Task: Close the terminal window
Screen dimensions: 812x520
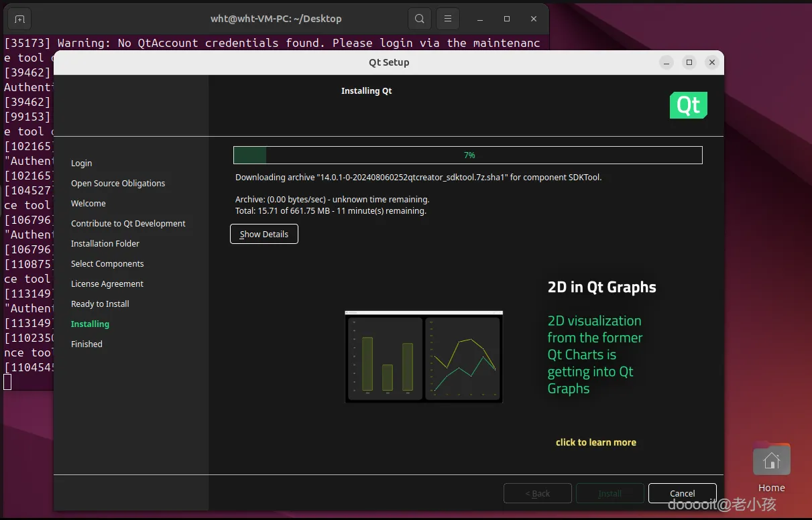Action: point(534,19)
